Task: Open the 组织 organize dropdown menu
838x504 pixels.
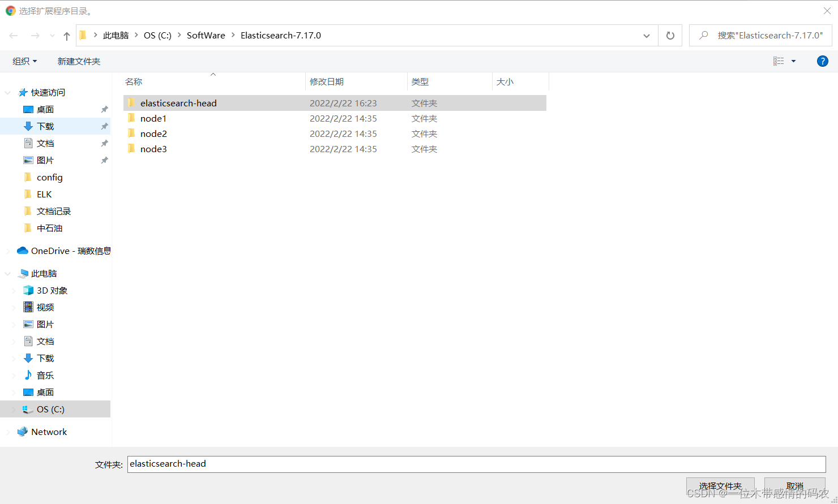Action: tap(24, 61)
